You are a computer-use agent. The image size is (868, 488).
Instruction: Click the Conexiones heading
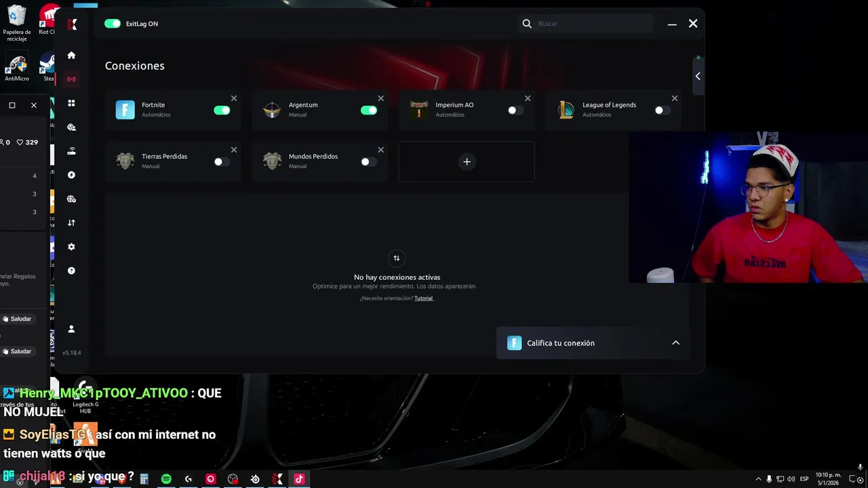pos(135,66)
